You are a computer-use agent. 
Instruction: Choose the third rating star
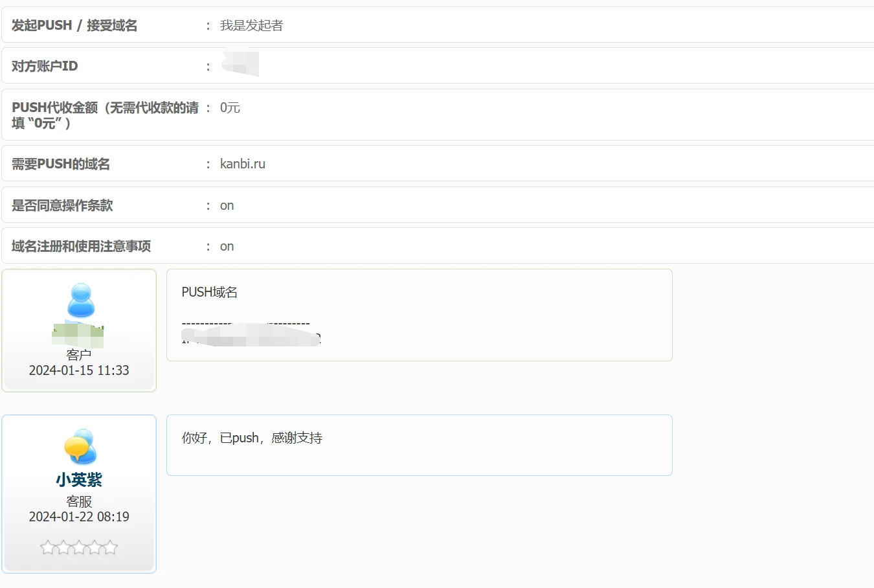coord(79,548)
